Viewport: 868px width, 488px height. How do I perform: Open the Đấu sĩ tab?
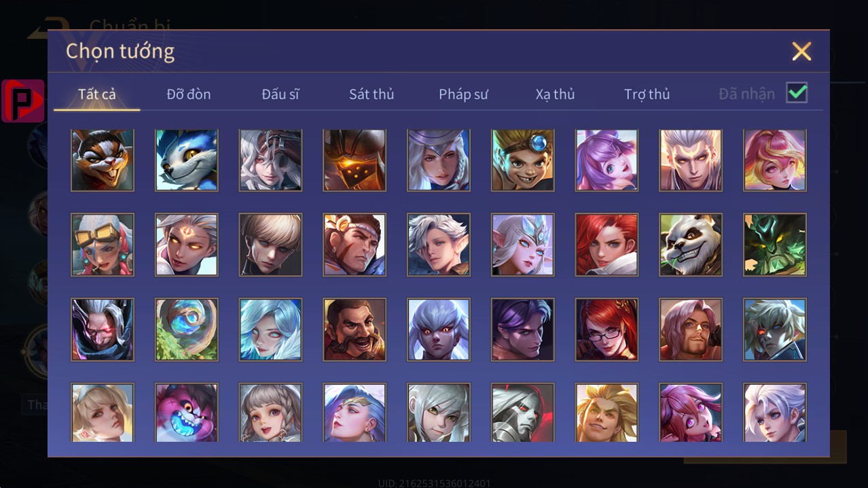click(x=281, y=94)
